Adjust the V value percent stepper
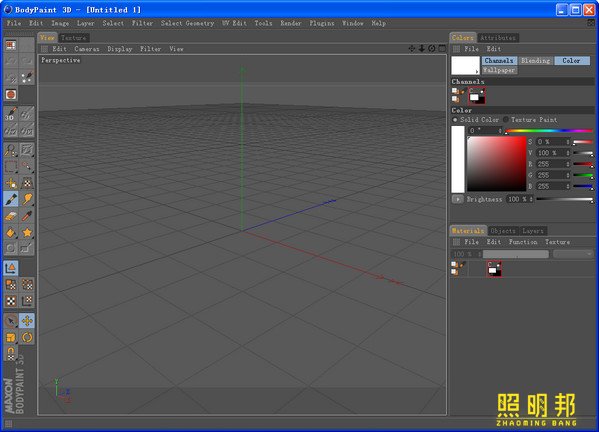The image size is (599, 432). click(x=568, y=153)
